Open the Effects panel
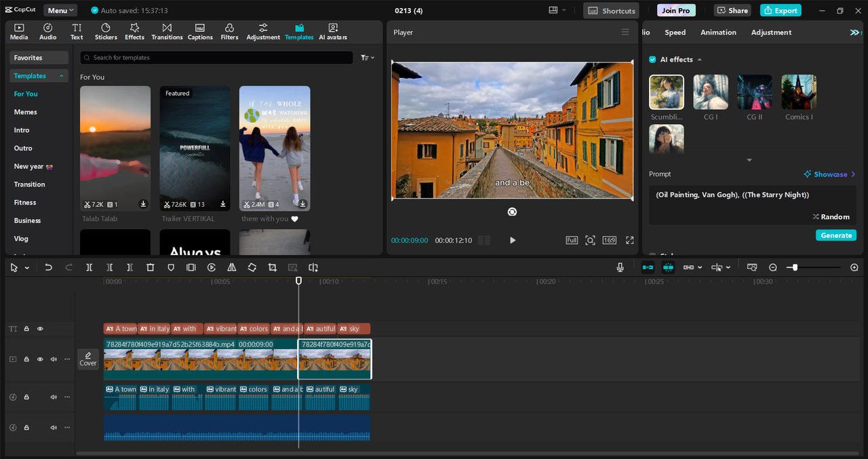Image resolution: width=868 pixels, height=459 pixels. click(x=134, y=32)
